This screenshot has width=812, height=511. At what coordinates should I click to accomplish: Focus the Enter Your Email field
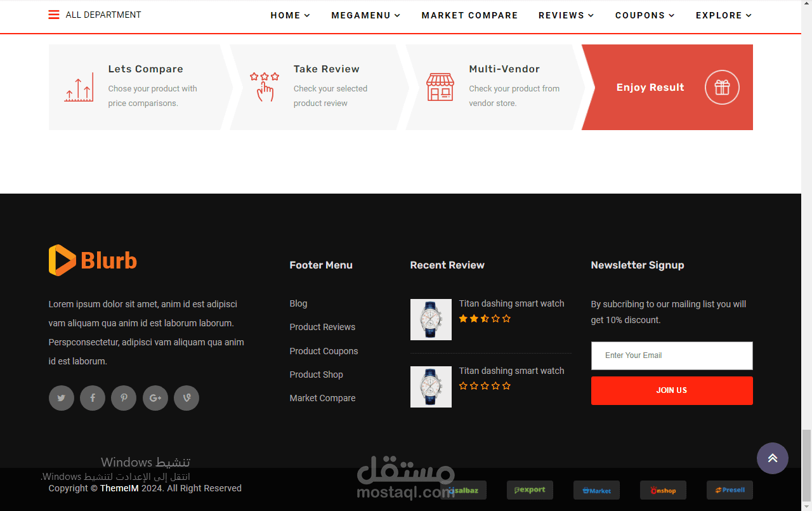[x=672, y=355]
